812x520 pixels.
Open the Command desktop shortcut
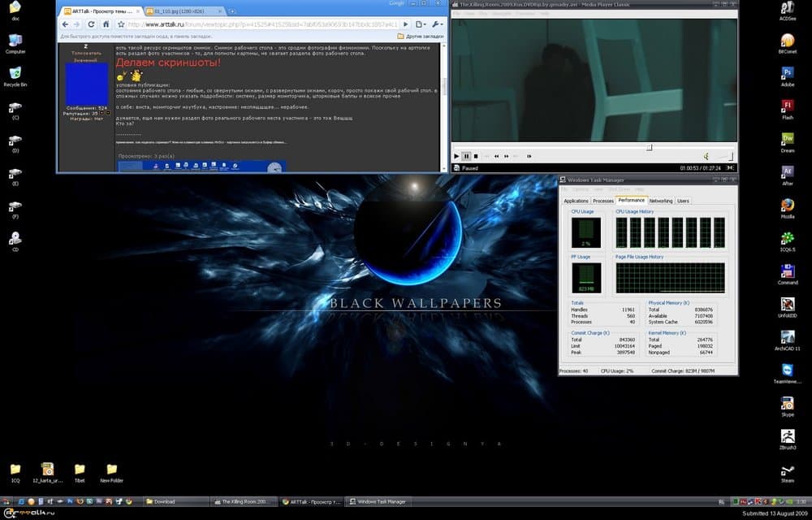coord(787,275)
